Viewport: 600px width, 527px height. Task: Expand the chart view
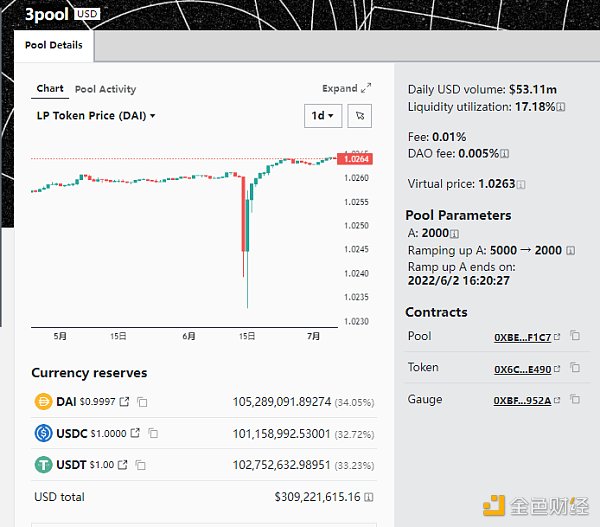[346, 88]
